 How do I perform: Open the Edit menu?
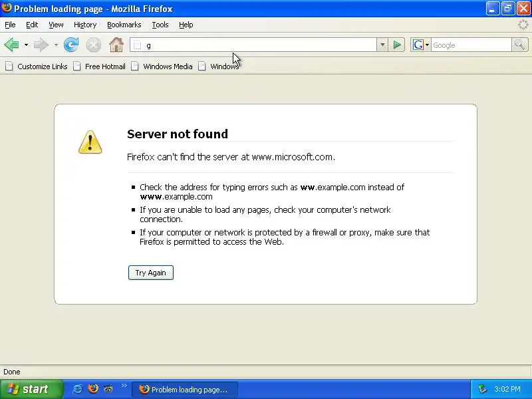[x=32, y=25]
